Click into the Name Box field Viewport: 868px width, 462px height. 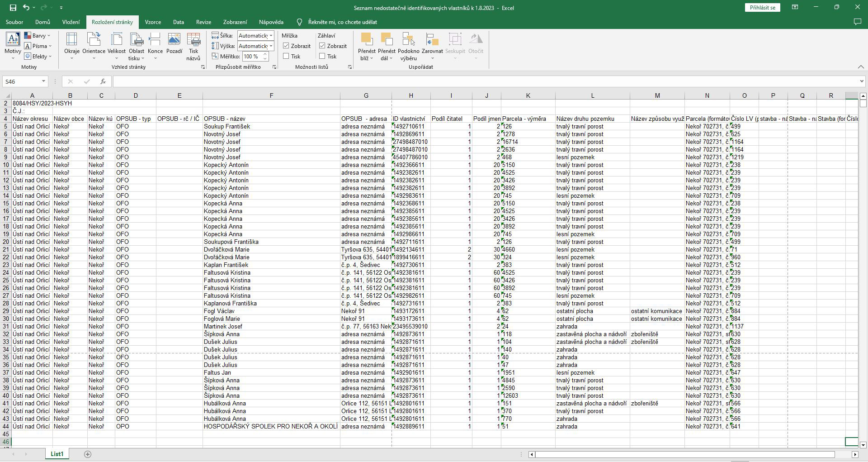[21, 81]
